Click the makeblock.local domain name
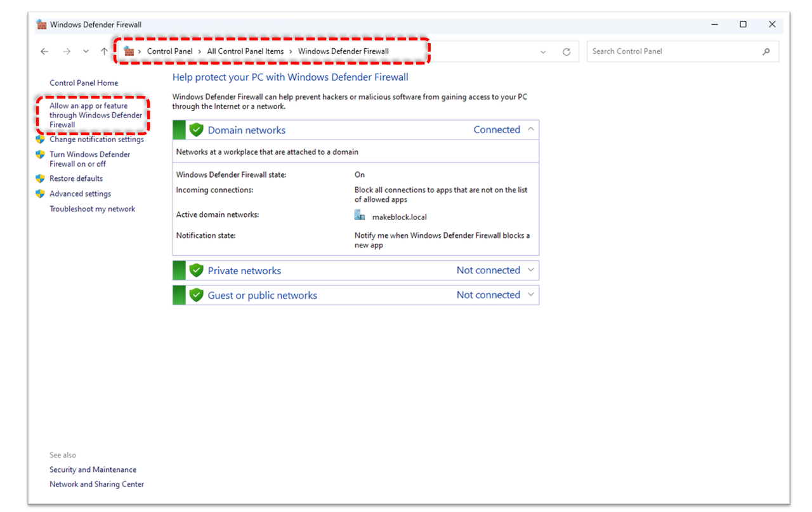 pos(399,217)
